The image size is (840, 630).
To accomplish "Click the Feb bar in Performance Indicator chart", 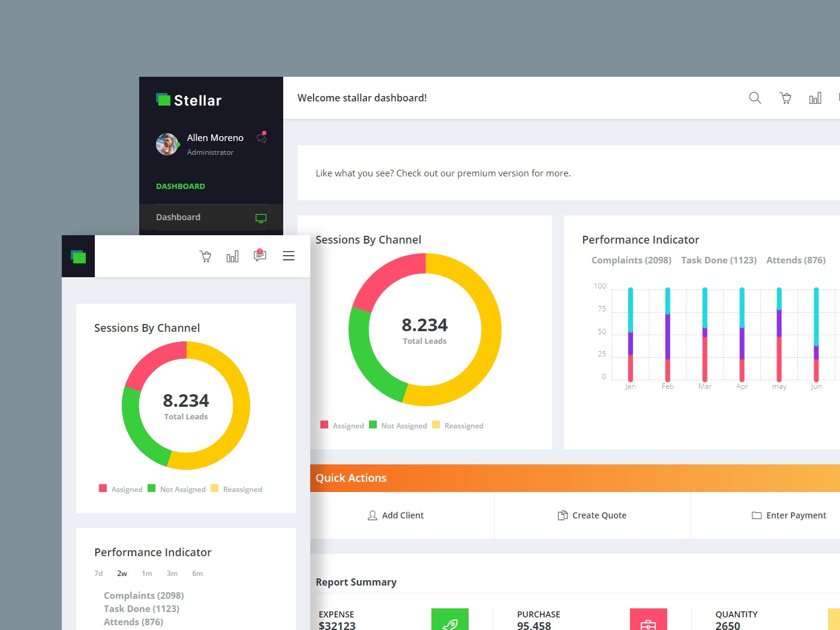I will (x=668, y=334).
